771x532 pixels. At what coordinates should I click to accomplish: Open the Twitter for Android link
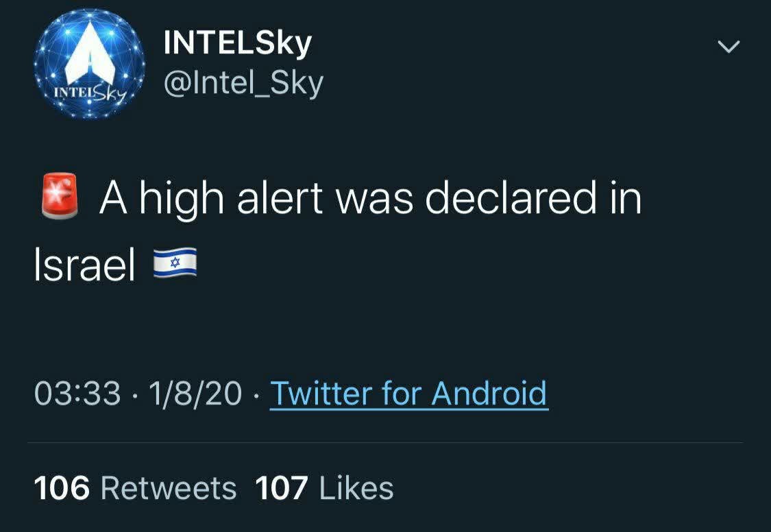click(409, 394)
